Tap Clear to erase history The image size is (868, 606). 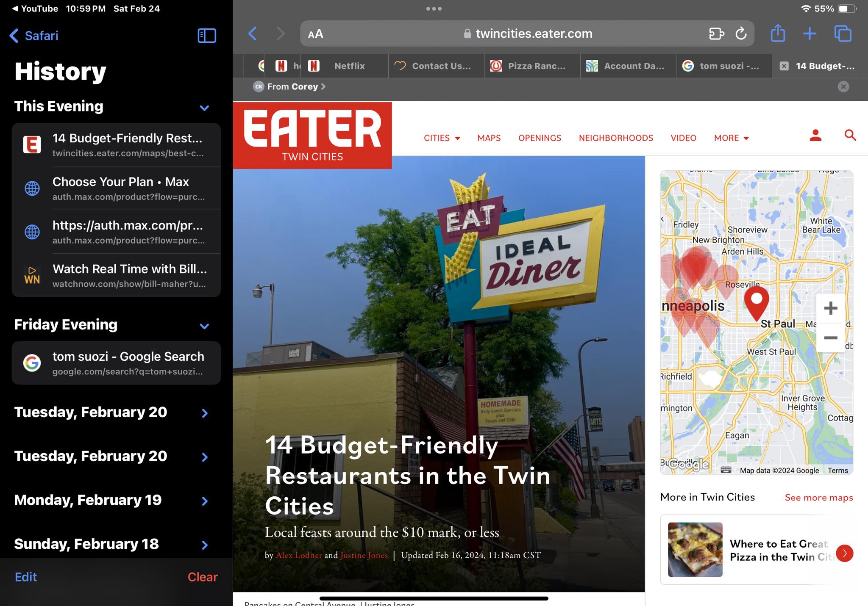pos(203,577)
